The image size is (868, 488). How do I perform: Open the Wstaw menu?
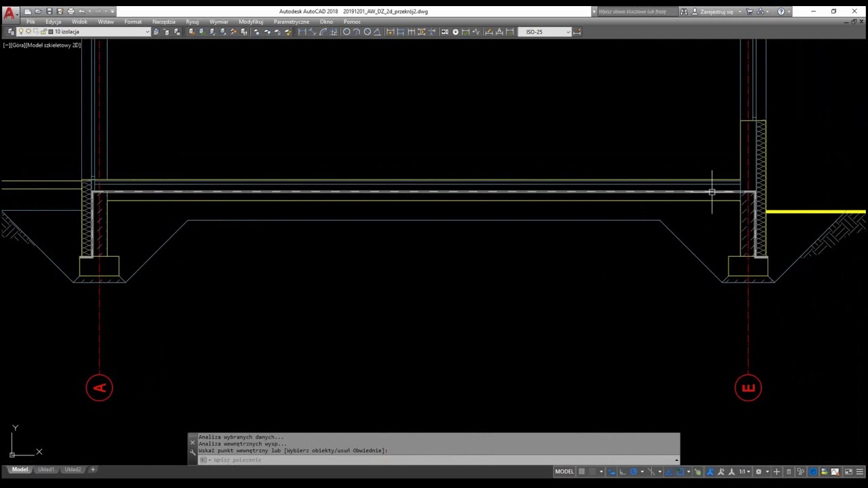(x=106, y=22)
